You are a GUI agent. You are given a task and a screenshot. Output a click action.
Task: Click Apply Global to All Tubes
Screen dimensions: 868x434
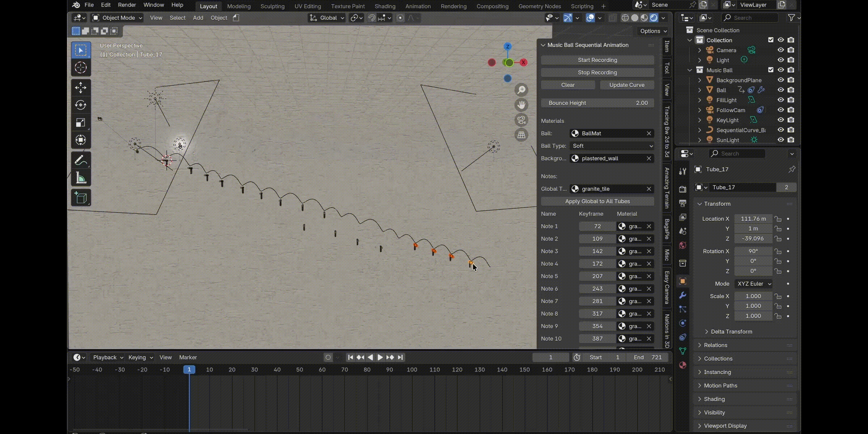[x=597, y=201]
